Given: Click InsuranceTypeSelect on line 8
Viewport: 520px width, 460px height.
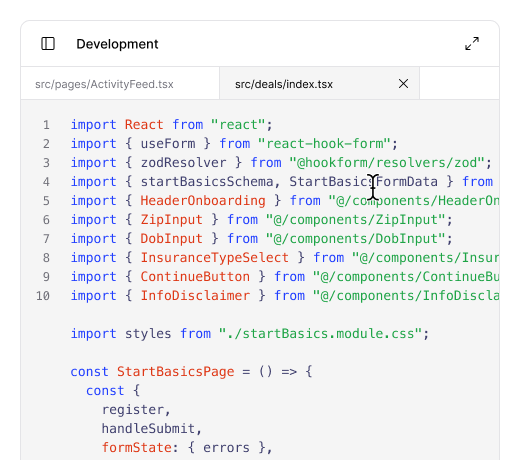Looking at the screenshot, I should (x=214, y=258).
